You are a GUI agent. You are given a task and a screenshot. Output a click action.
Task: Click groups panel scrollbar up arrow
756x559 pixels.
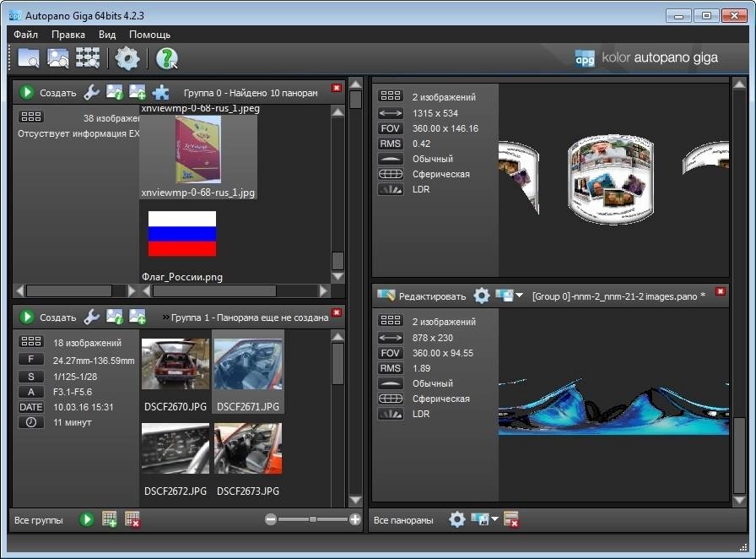tap(356, 84)
